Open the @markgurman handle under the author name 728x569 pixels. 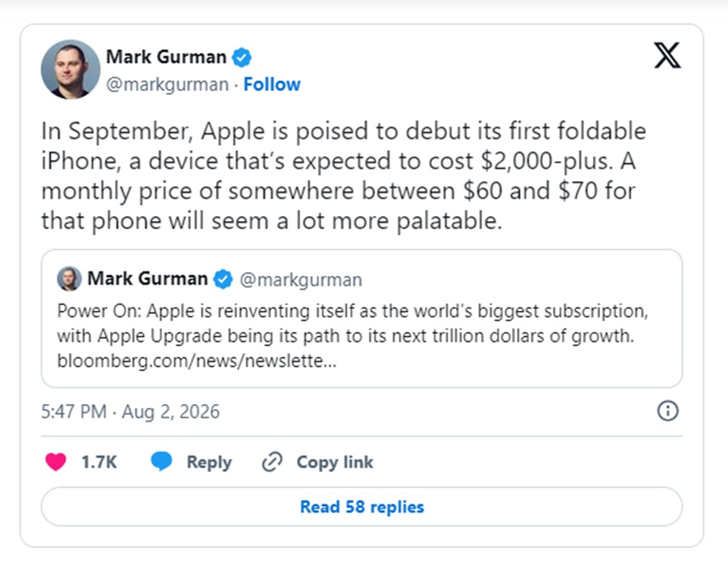pos(167,84)
